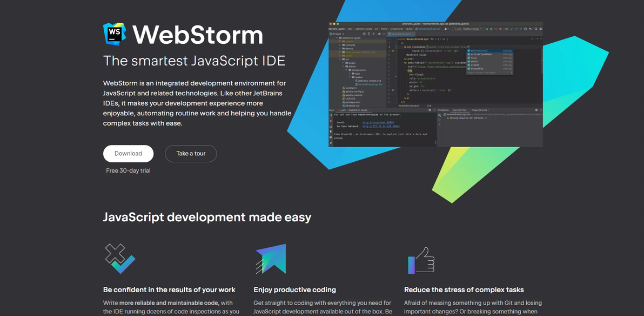
Task: Choose activeClassName from the autocomplete popup
Action: [x=481, y=54]
